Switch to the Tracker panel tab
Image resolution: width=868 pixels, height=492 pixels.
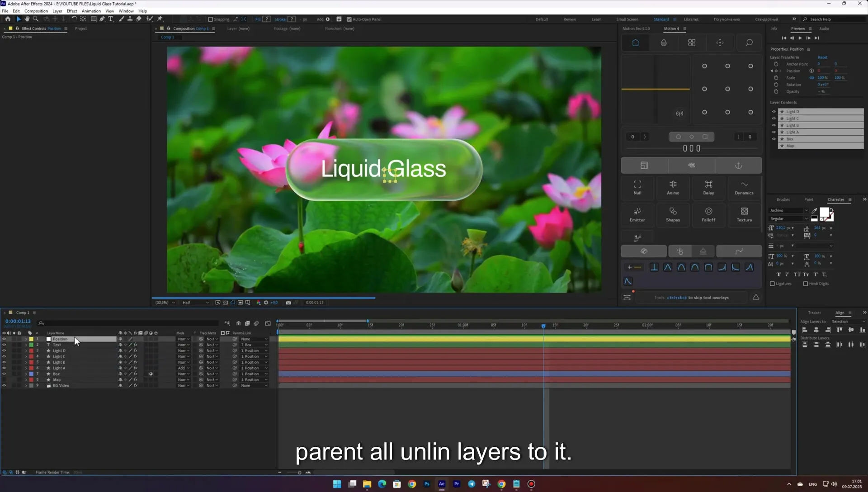(814, 313)
